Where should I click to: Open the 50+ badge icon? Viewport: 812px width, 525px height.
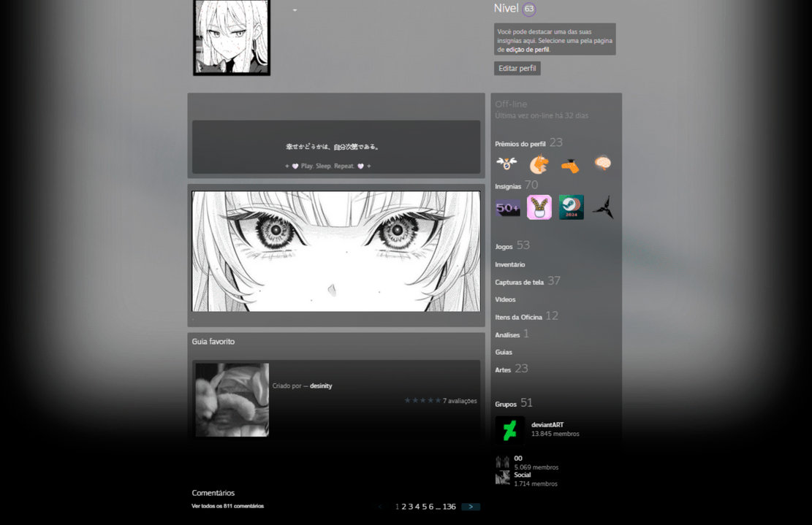[x=507, y=208]
